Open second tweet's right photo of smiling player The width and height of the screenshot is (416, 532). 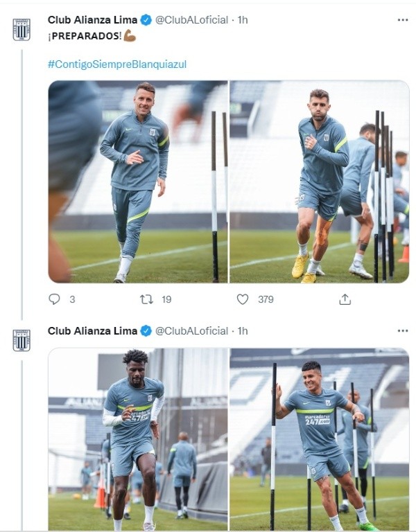(x=319, y=439)
